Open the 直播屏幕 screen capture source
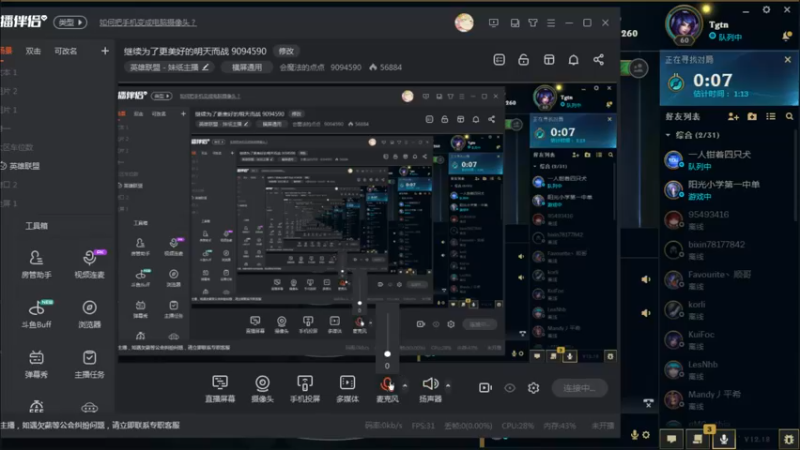 tap(220, 388)
